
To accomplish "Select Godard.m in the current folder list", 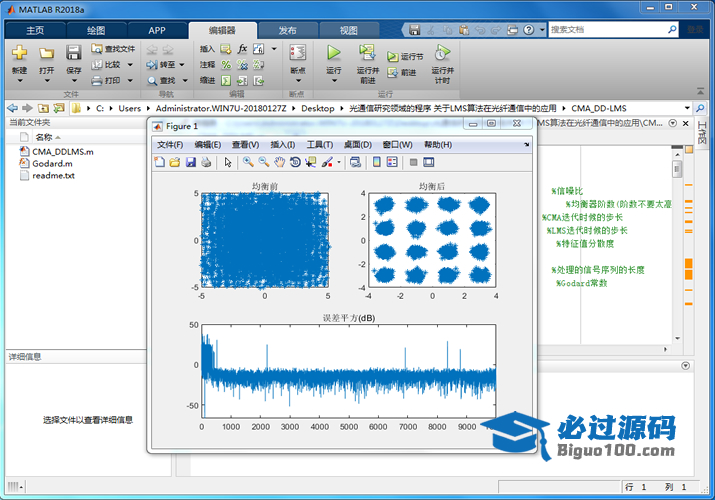I will [x=52, y=164].
